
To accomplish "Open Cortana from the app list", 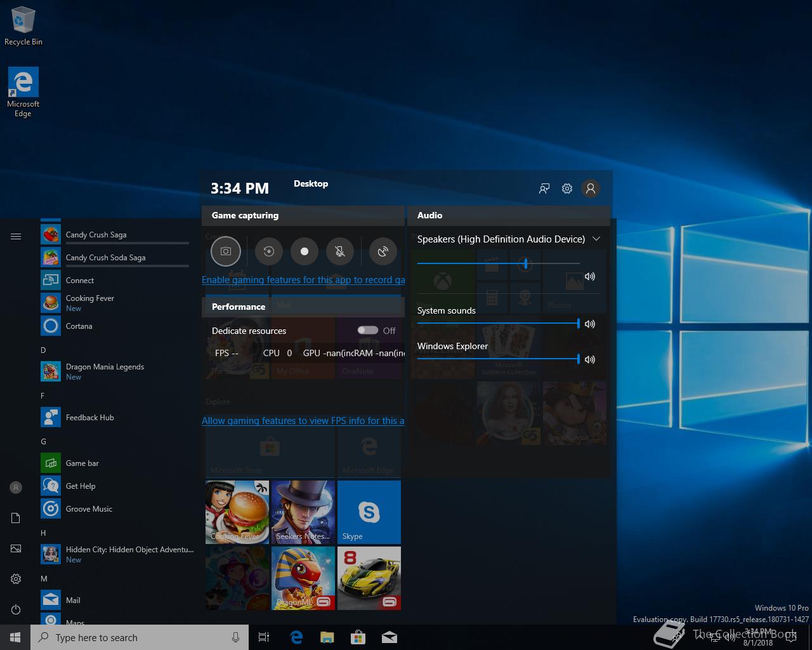I will click(118, 326).
